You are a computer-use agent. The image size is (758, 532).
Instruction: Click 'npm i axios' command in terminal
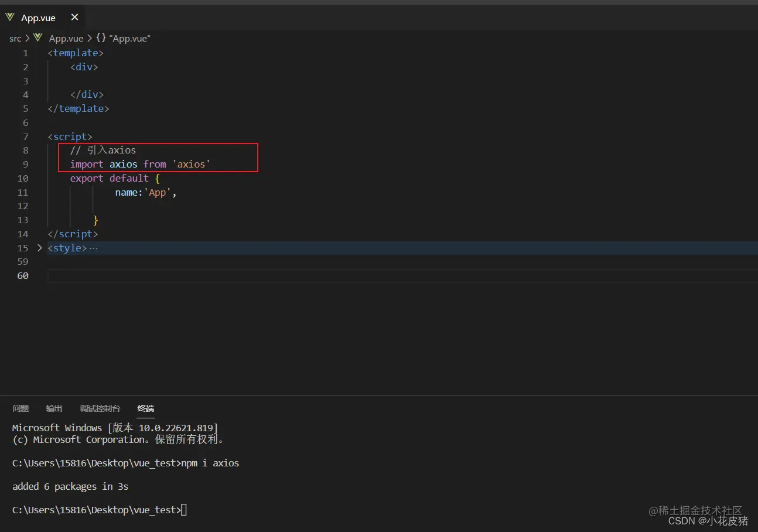(x=210, y=463)
